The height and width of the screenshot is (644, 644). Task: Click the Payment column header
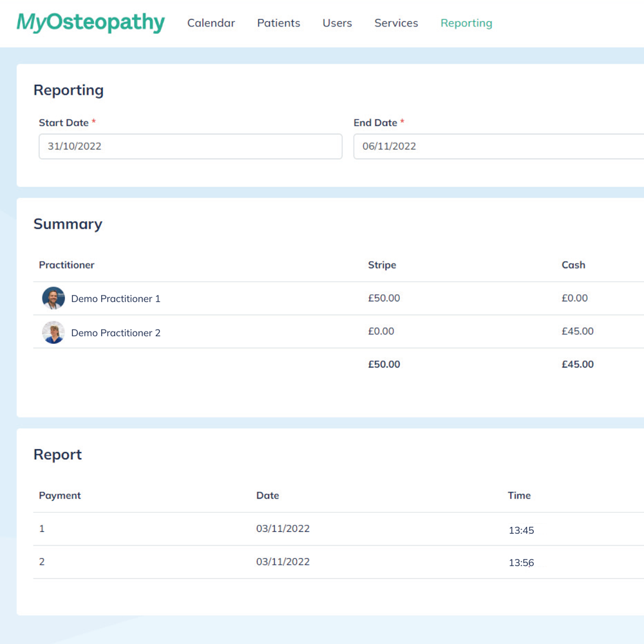(60, 496)
